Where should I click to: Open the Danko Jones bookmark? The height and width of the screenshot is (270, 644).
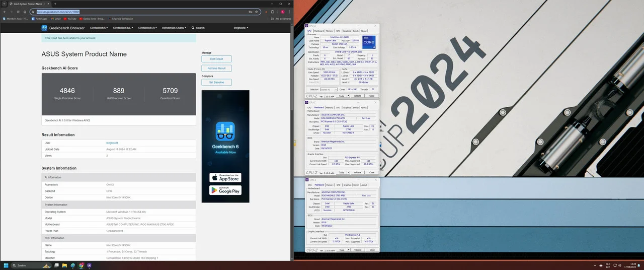click(92, 19)
